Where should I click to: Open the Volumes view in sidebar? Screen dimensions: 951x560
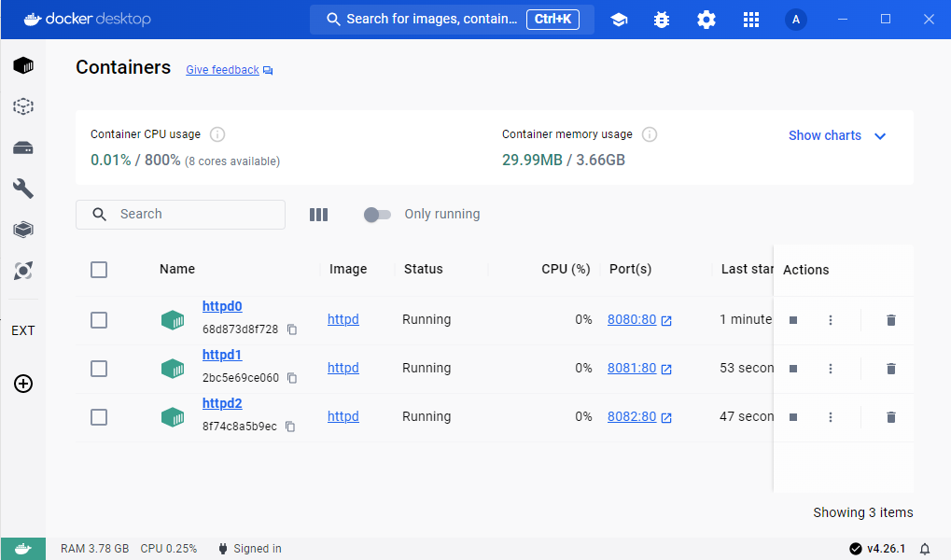[23, 148]
